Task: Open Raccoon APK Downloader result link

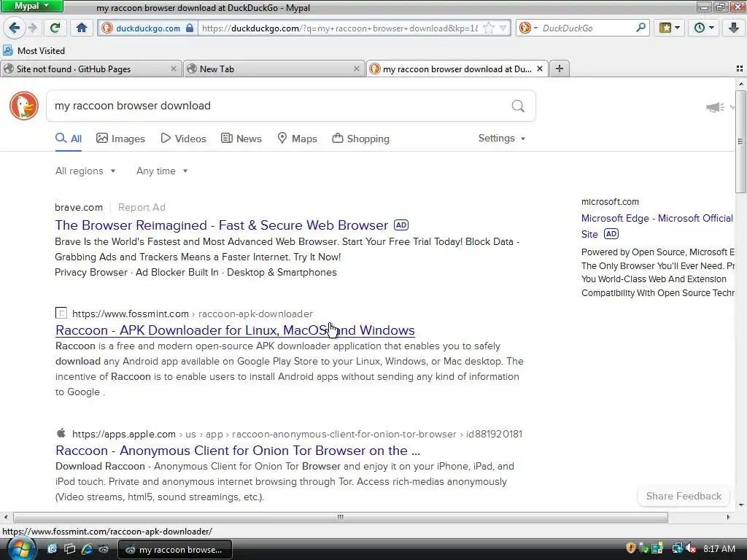Action: [235, 330]
